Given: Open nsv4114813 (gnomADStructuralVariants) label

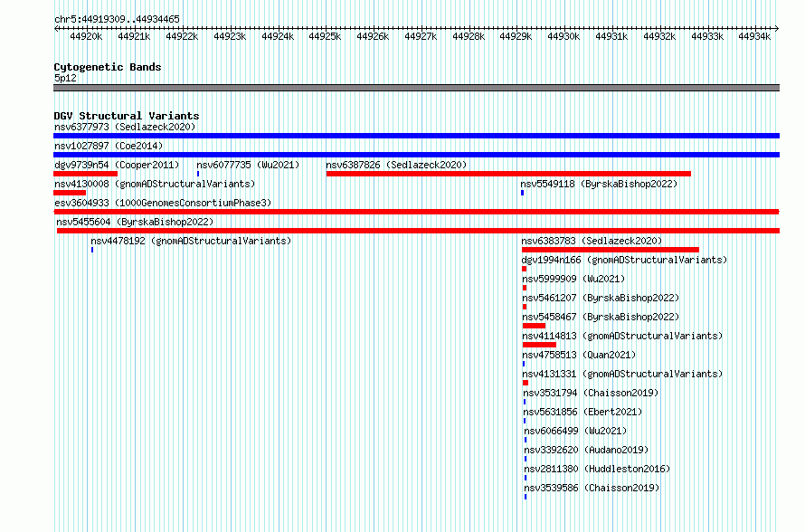Looking at the screenshot, I should coord(622,336).
